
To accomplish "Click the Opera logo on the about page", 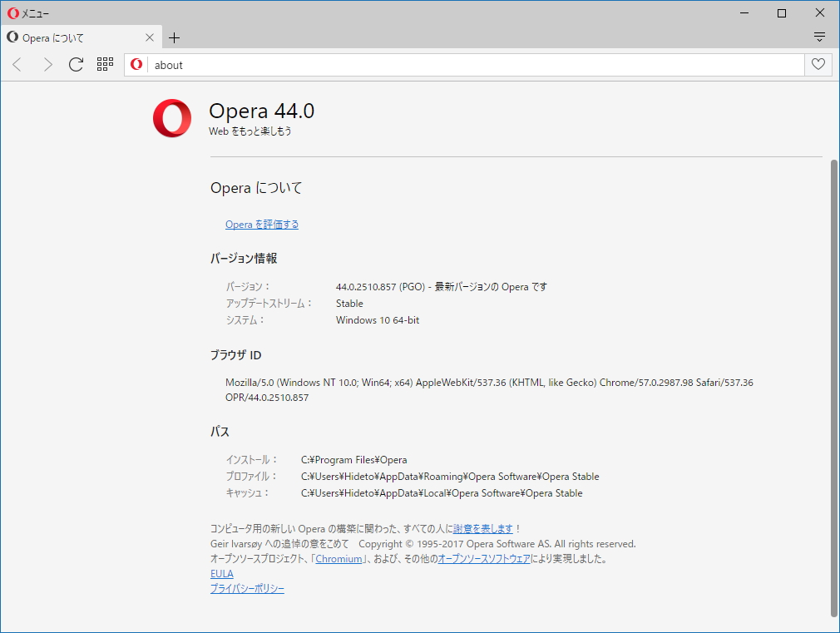I will 171,118.
